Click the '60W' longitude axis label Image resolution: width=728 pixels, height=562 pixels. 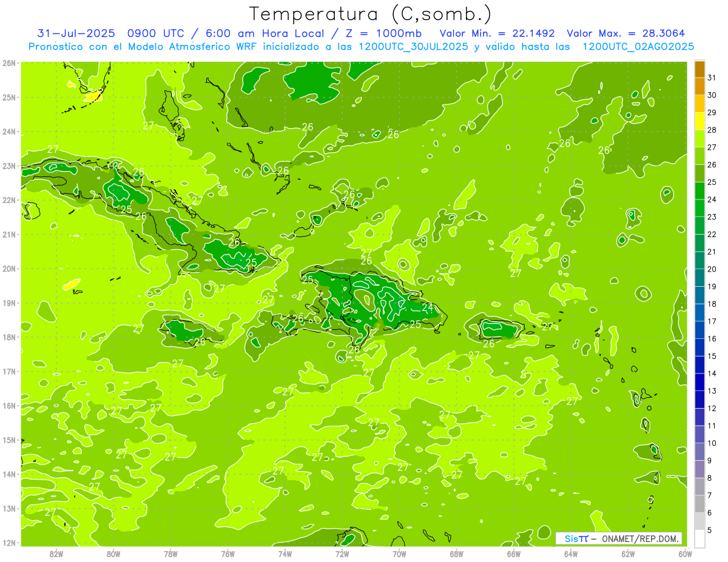[686, 554]
